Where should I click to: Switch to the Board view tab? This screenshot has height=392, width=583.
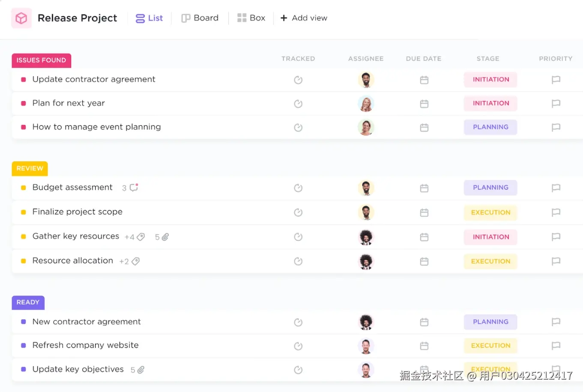tap(200, 18)
